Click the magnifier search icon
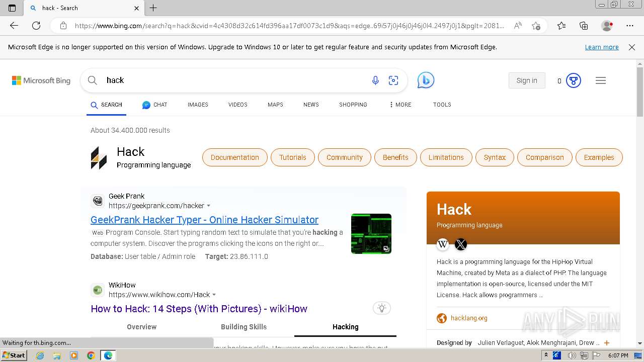 tap(92, 80)
